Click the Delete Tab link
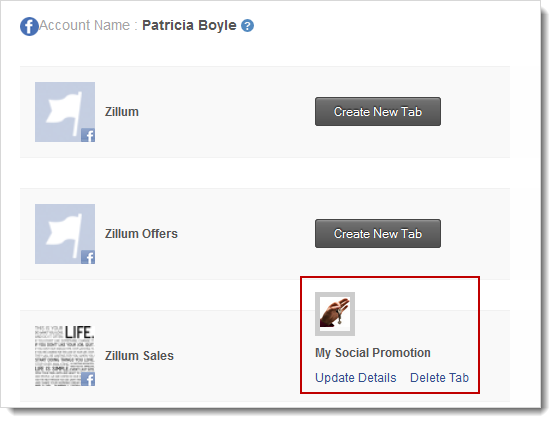The width and height of the screenshot is (556, 423). (x=439, y=378)
